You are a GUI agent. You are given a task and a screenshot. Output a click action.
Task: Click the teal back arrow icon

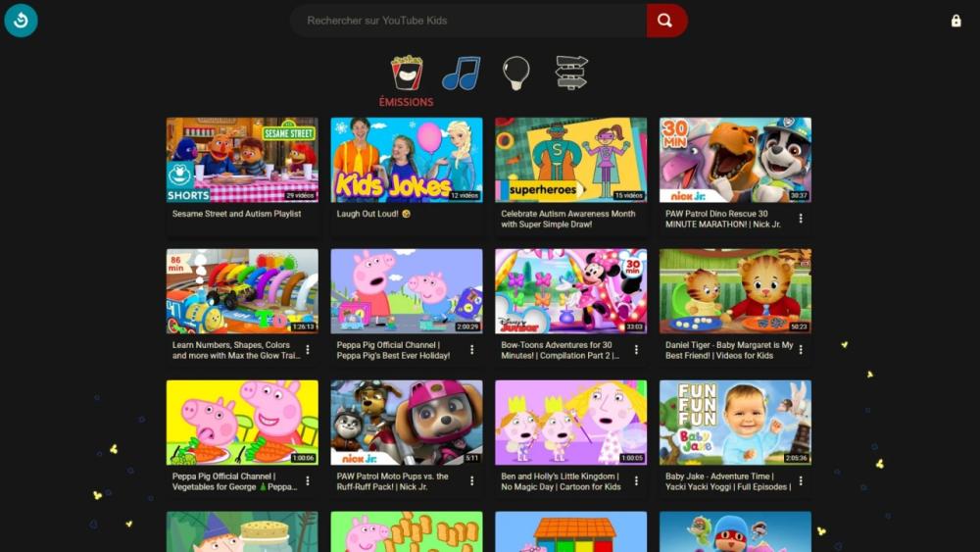point(21,20)
